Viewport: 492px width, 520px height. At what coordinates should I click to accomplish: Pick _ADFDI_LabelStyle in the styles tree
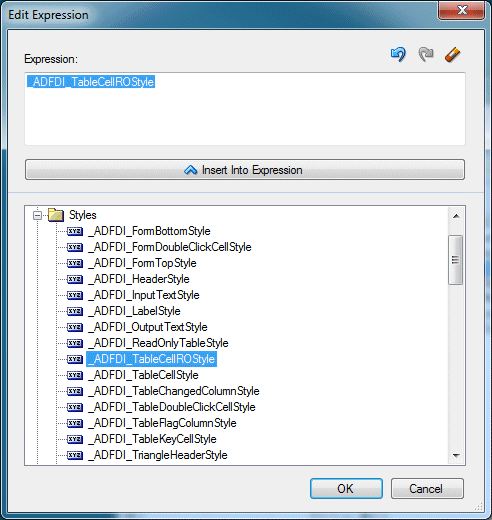click(134, 311)
